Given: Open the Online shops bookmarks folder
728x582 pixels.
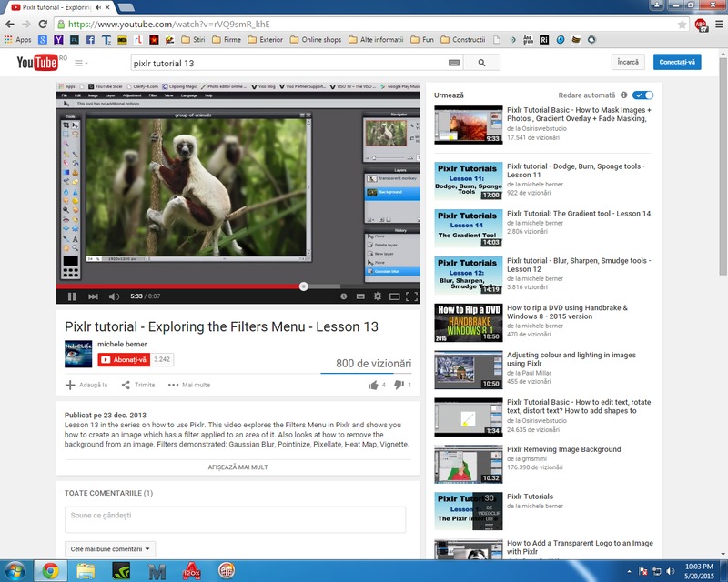Looking at the screenshot, I should point(315,40).
